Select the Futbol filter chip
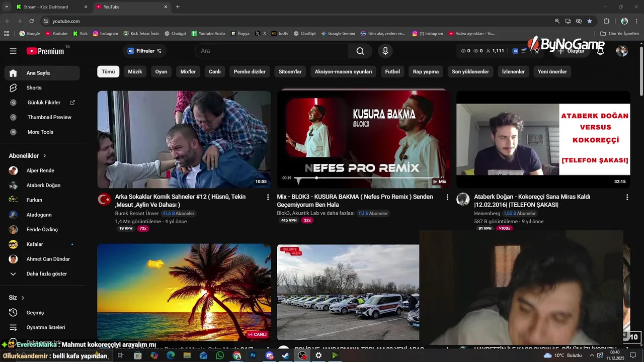Viewport: 644px width, 362px height. coord(392,71)
